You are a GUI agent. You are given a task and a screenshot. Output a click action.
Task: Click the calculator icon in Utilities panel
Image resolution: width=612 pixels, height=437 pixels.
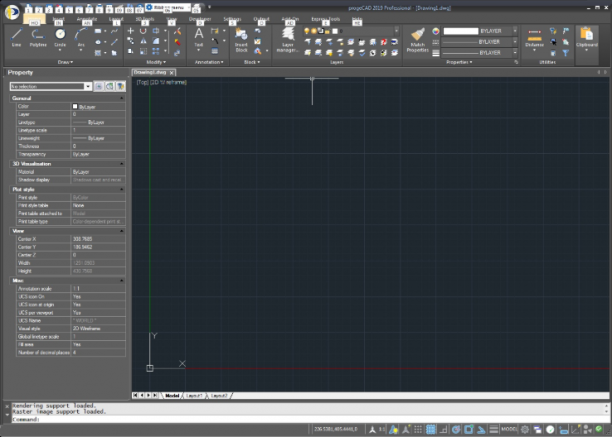[x=553, y=53]
